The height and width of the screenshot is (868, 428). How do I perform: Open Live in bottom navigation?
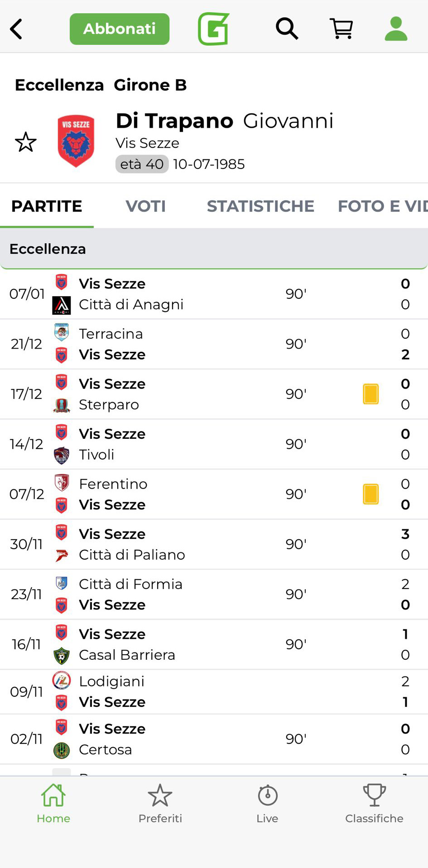click(x=267, y=803)
